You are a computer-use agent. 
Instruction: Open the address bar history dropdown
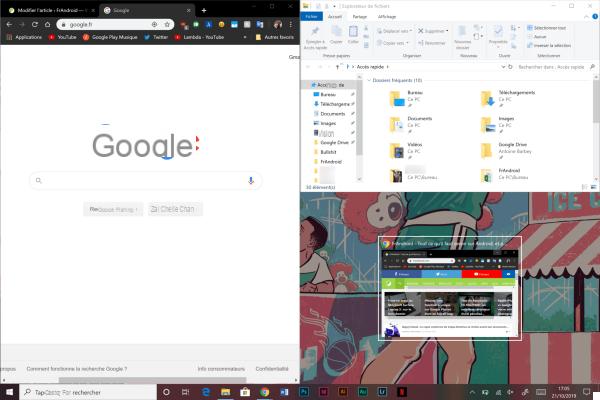tap(503, 67)
